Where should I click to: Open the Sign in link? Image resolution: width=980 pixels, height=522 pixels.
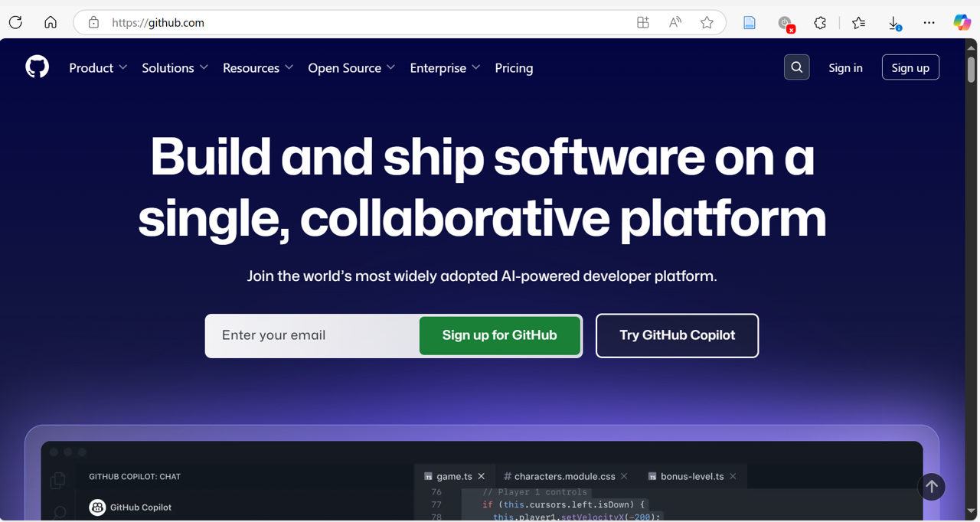845,67
